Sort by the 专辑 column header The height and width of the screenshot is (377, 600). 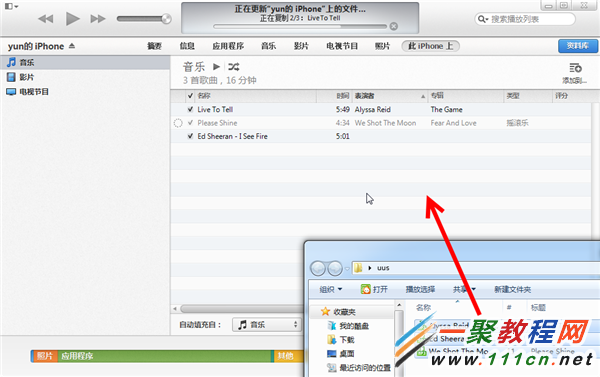(465, 96)
